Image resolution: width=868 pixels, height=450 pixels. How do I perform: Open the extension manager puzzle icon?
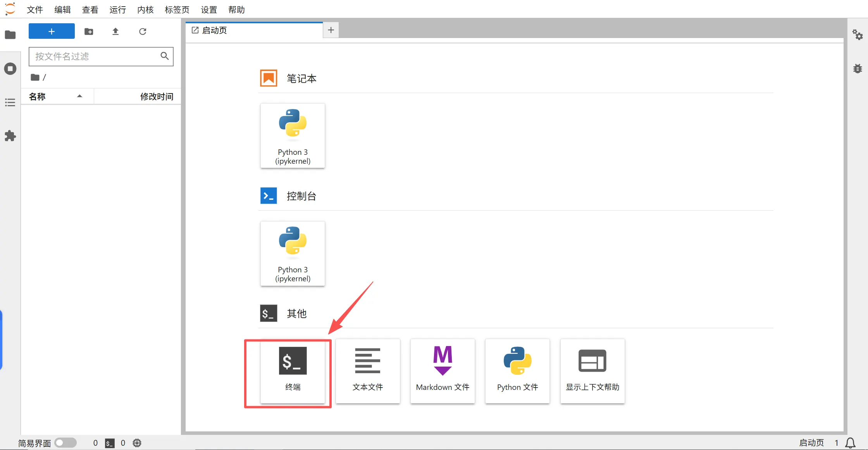[x=10, y=136]
